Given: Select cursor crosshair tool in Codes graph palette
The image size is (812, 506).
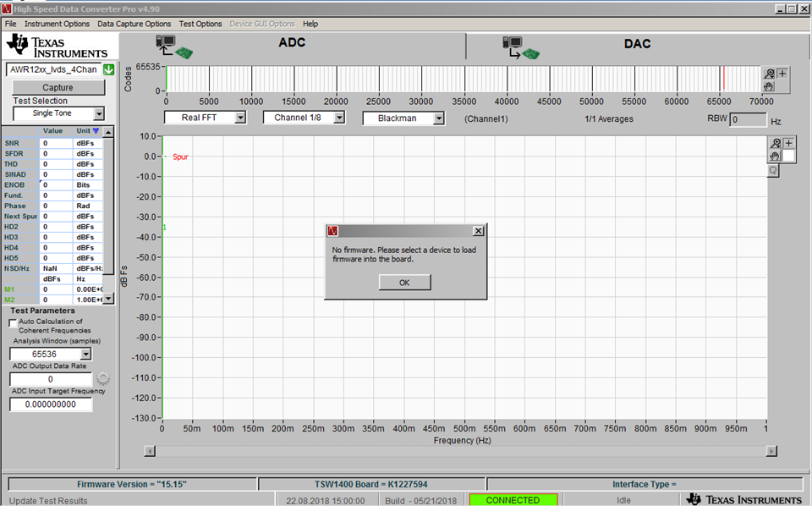Looking at the screenshot, I should (x=782, y=74).
